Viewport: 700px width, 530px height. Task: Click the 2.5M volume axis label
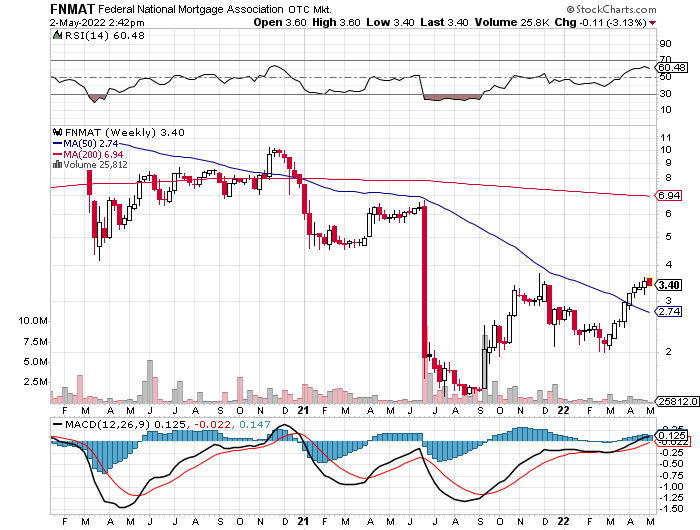click(35, 382)
